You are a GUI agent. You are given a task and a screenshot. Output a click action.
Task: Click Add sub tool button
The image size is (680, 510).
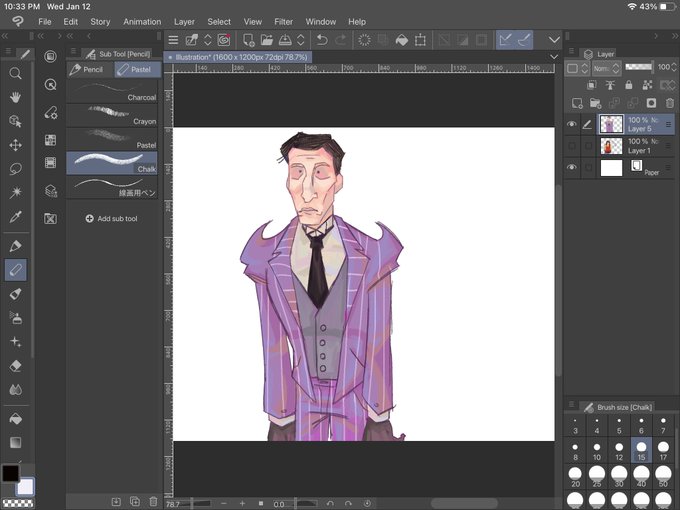[x=111, y=219]
